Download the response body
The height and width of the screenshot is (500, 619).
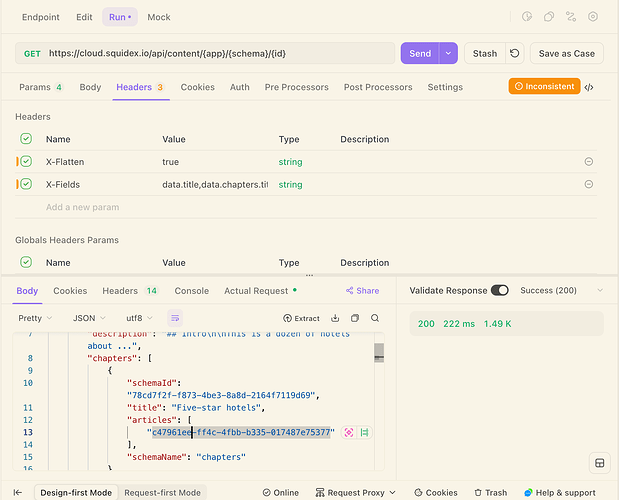335,318
